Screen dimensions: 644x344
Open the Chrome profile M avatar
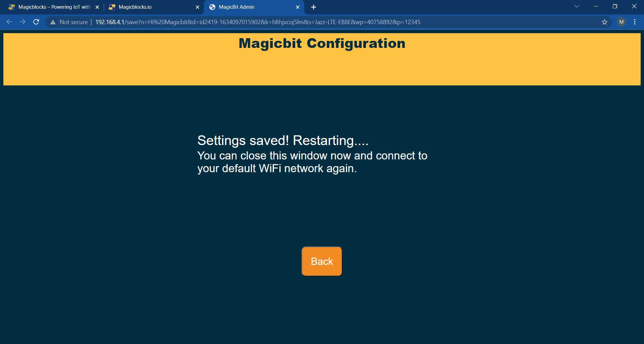(x=621, y=22)
